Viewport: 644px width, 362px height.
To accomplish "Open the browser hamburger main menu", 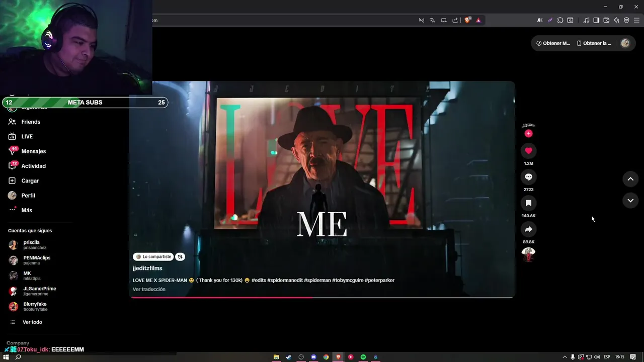I will pos(636,20).
